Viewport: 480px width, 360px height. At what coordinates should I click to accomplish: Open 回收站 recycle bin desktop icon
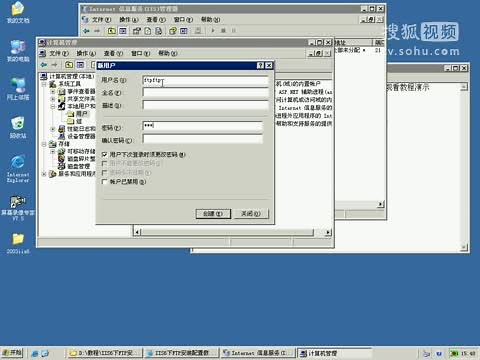[18, 127]
